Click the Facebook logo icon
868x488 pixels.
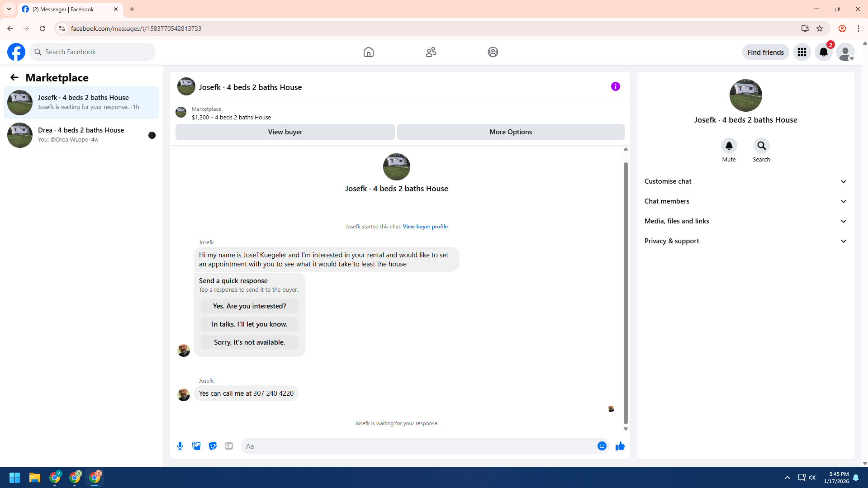coord(16,52)
